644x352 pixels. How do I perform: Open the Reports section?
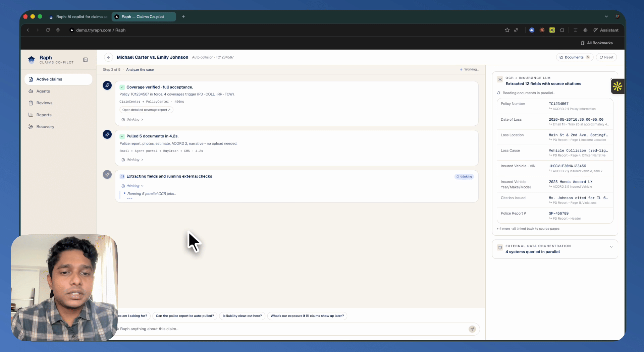click(x=58, y=115)
